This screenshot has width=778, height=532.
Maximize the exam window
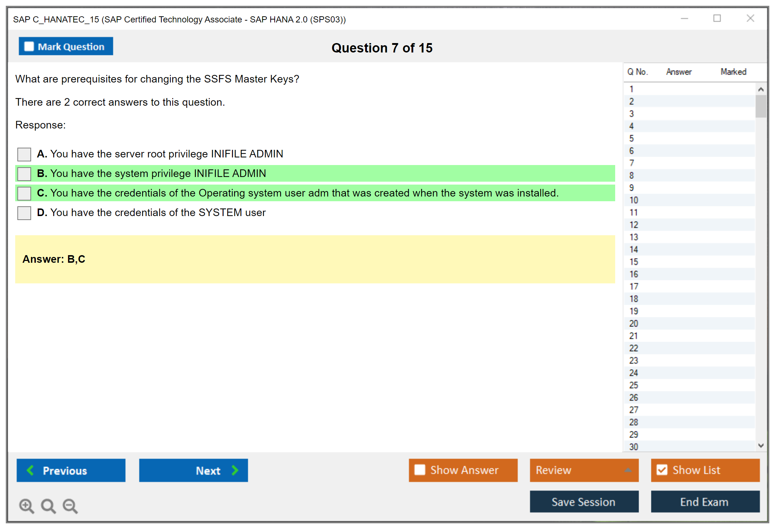point(717,18)
